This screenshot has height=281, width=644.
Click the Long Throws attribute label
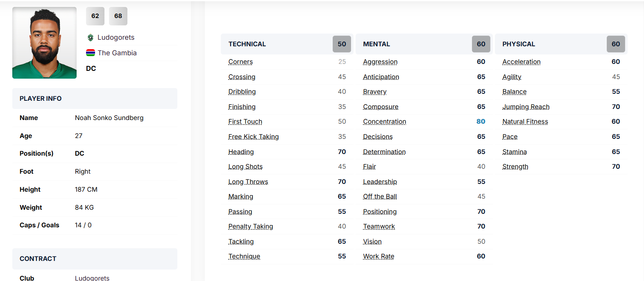pyautogui.click(x=248, y=182)
